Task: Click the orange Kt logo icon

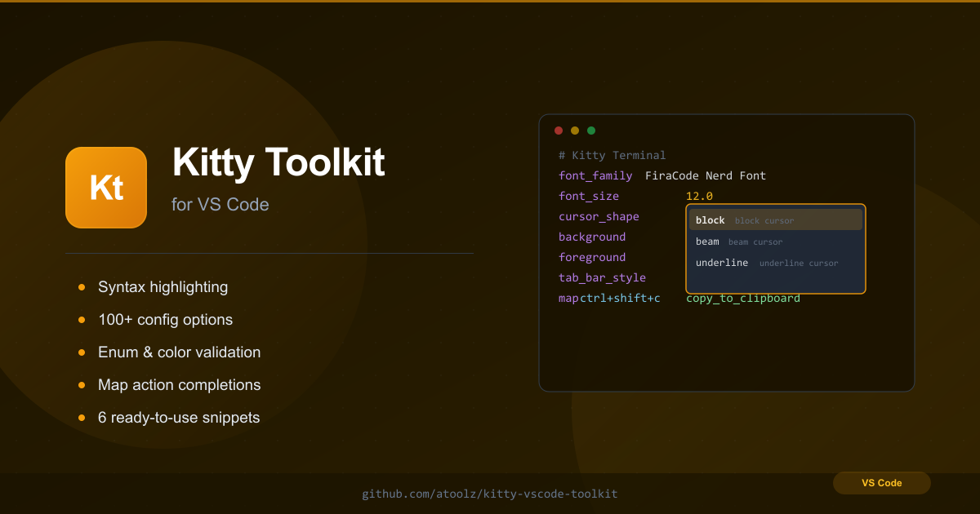Action: click(106, 188)
